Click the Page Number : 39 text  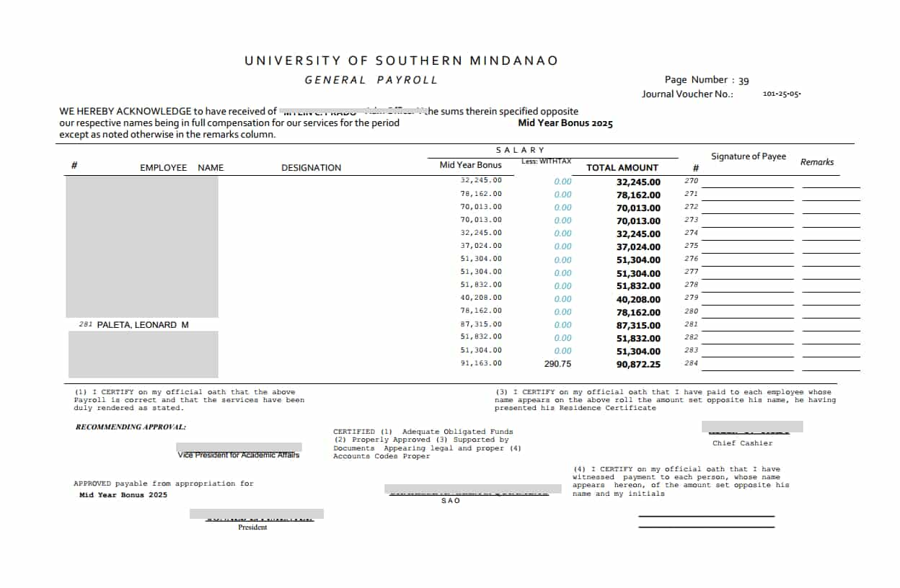pos(707,80)
